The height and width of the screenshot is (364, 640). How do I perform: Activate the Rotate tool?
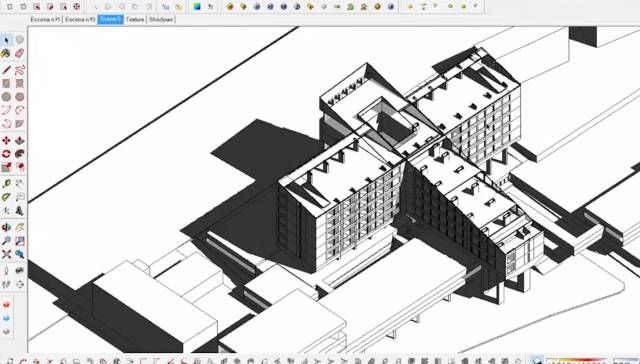point(6,154)
